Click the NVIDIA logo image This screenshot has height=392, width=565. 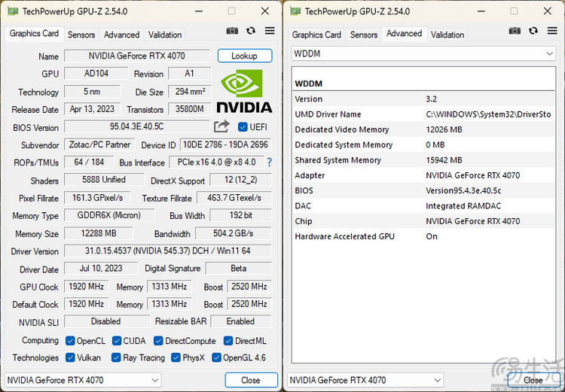(244, 91)
